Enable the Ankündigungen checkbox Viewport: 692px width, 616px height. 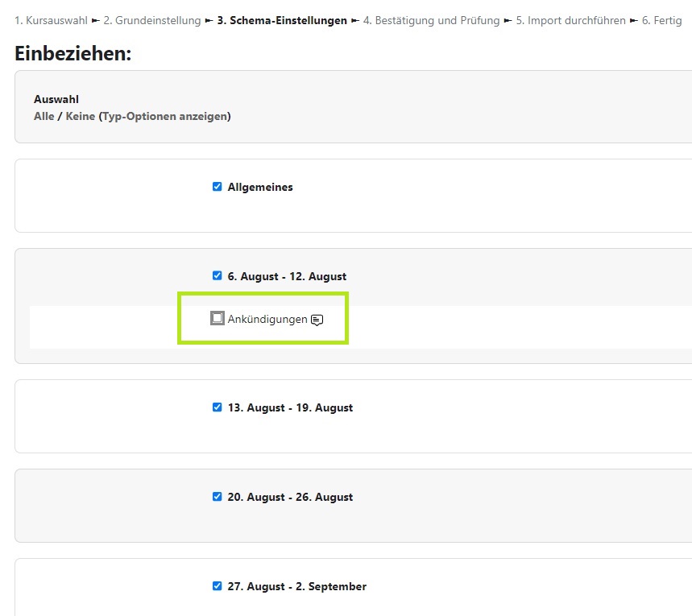[x=218, y=318]
